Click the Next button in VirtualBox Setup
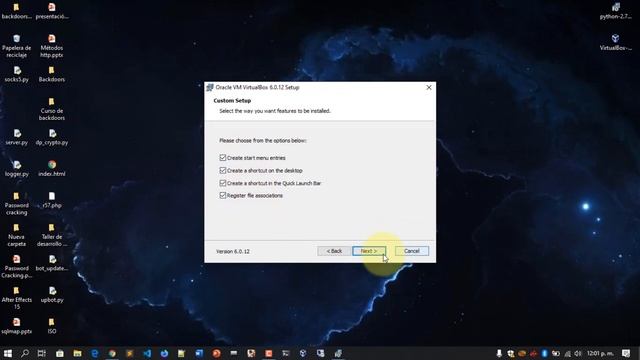Viewport: 640px width, 360px height. click(369, 251)
